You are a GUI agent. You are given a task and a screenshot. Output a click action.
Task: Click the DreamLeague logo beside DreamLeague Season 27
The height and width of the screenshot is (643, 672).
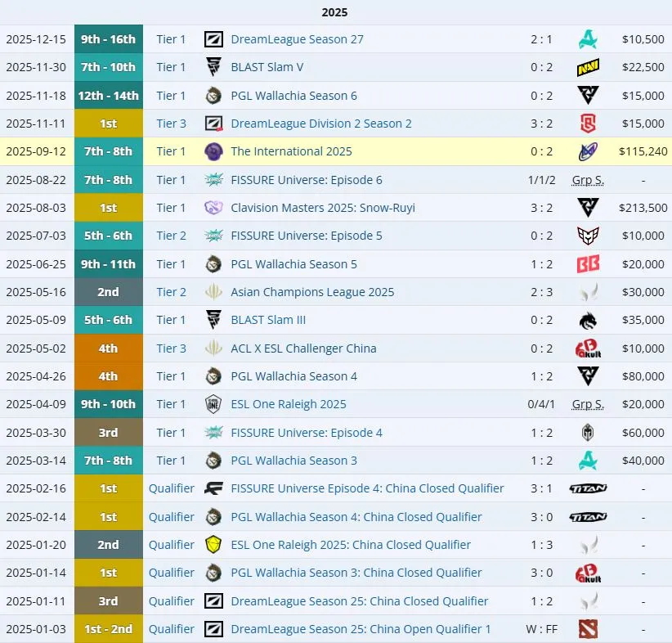tap(213, 39)
